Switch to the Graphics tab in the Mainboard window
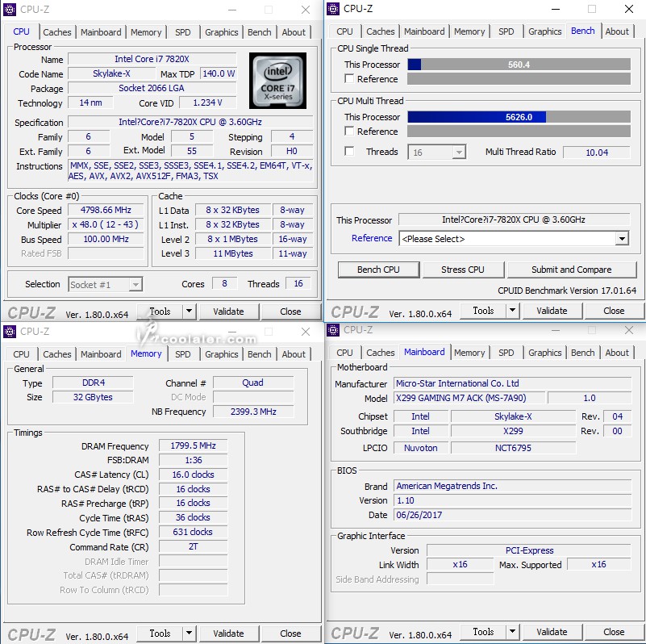The width and height of the screenshot is (646, 644). (544, 353)
